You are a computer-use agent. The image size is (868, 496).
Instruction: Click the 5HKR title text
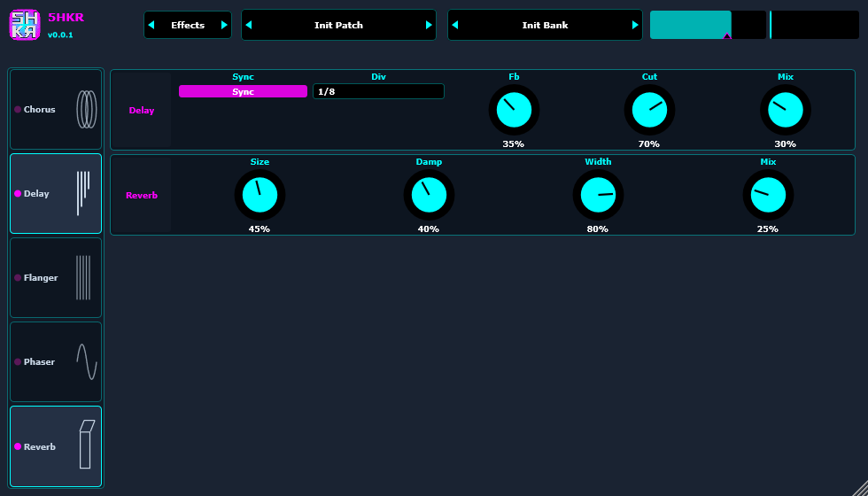66,17
